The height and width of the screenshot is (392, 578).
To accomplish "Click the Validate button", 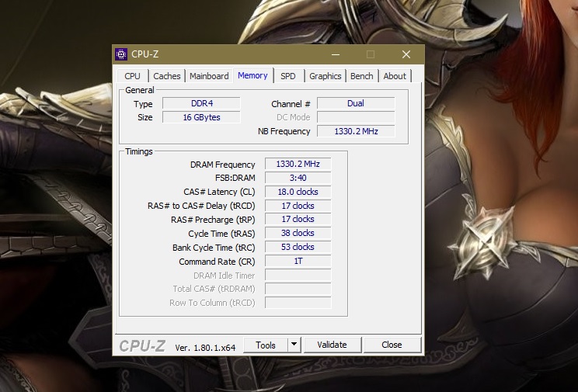I will pyautogui.click(x=333, y=345).
